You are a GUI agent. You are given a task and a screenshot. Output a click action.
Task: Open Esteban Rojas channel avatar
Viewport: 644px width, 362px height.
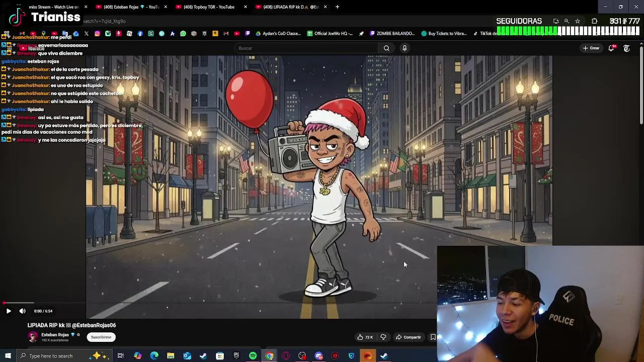(x=33, y=337)
